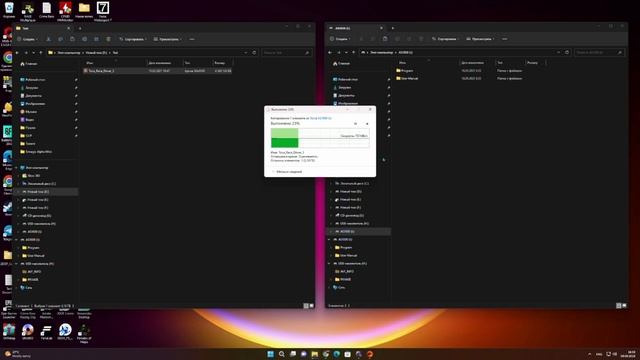Open Музыка in left Explorer sidebar

(x=29, y=112)
